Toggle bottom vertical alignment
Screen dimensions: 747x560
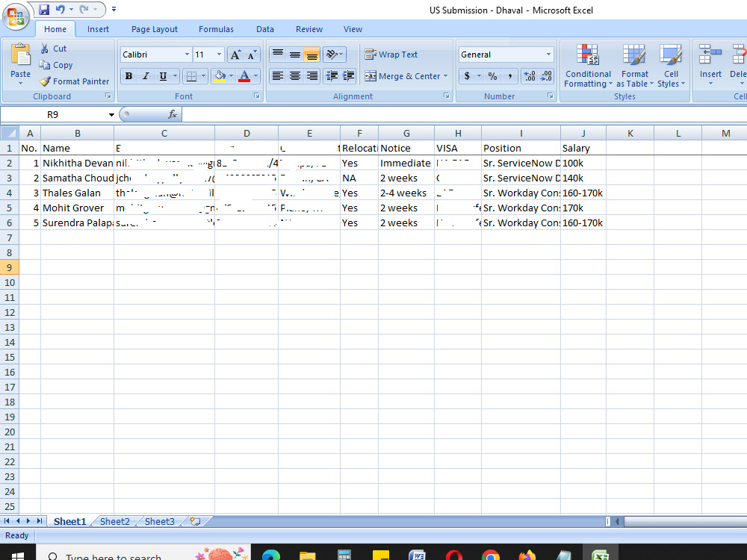pyautogui.click(x=312, y=55)
